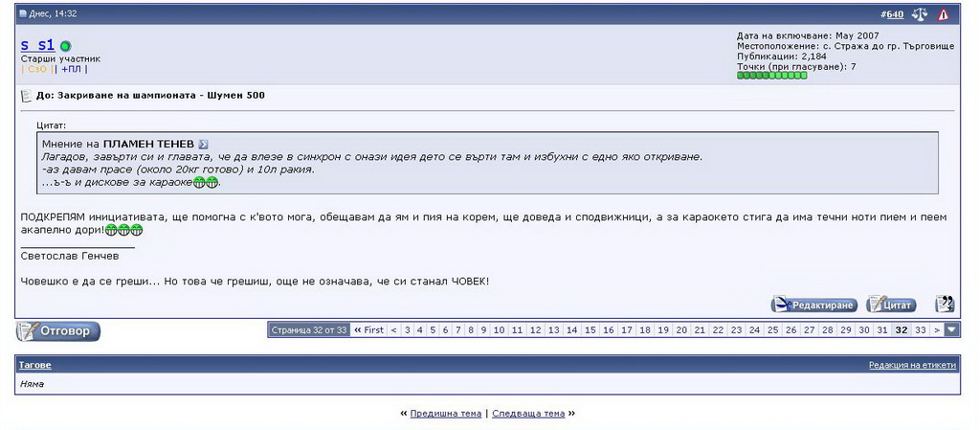Go to page 3
980x430 pixels.
point(408,330)
